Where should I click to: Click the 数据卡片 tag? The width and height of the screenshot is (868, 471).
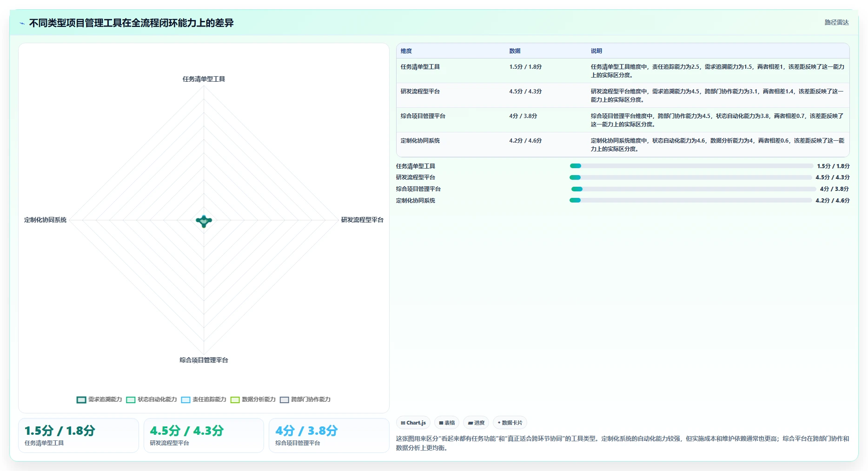point(510,423)
